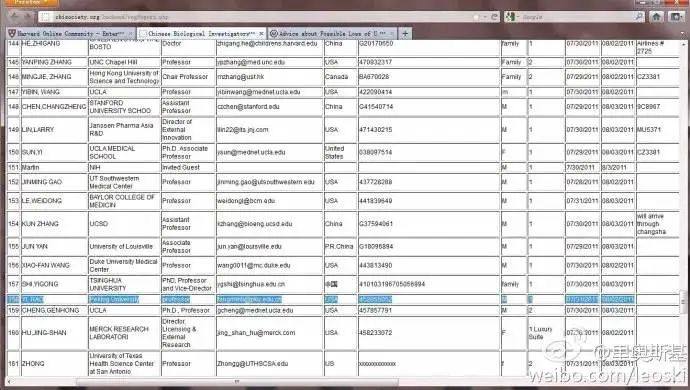Click the weidongl@bcm.edu email cell

point(270,201)
